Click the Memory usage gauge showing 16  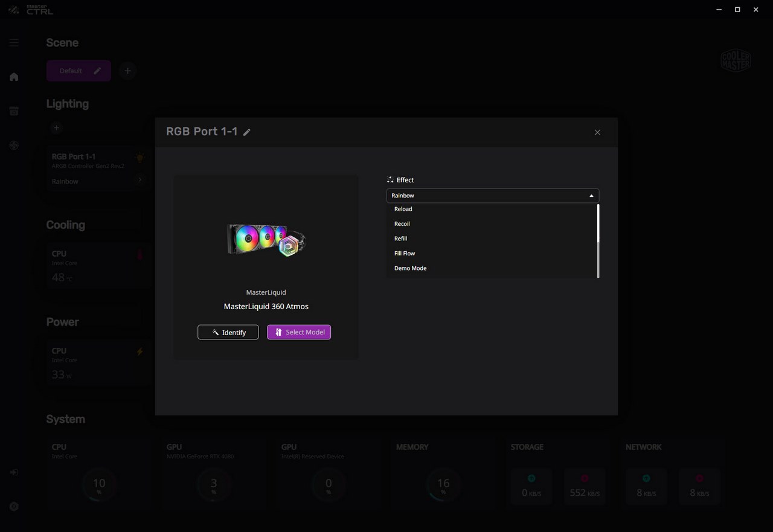(x=443, y=484)
